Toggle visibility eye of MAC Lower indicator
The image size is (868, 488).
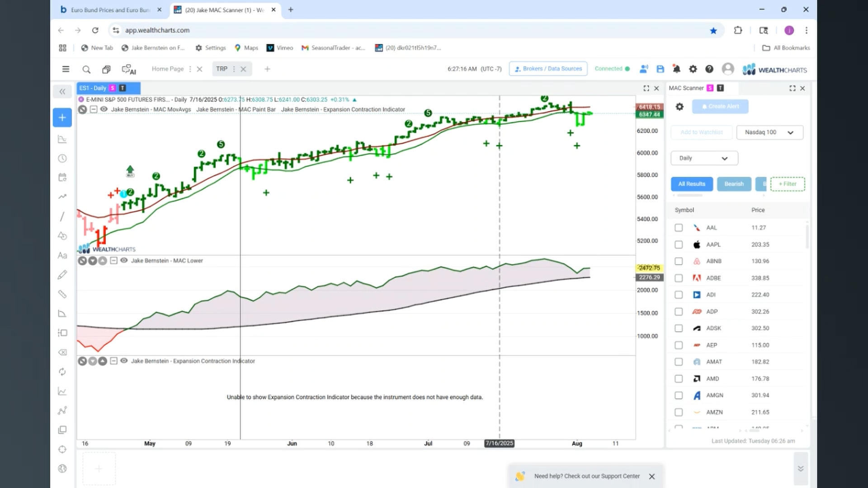click(124, 261)
